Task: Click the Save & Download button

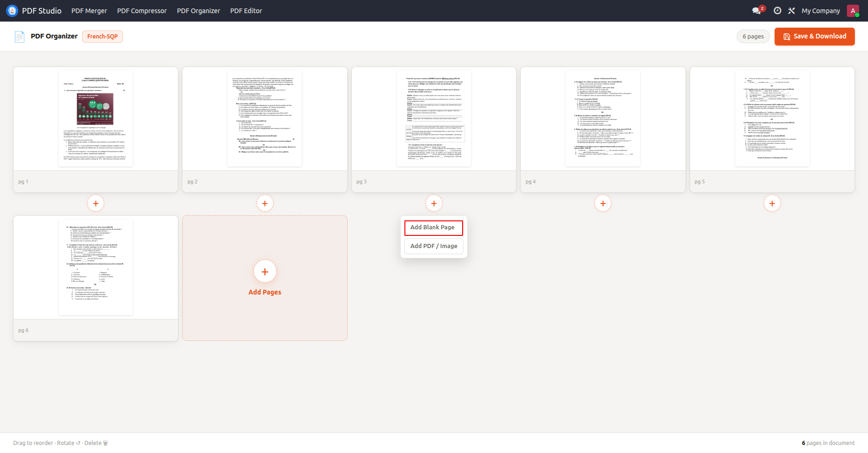Action: point(815,36)
